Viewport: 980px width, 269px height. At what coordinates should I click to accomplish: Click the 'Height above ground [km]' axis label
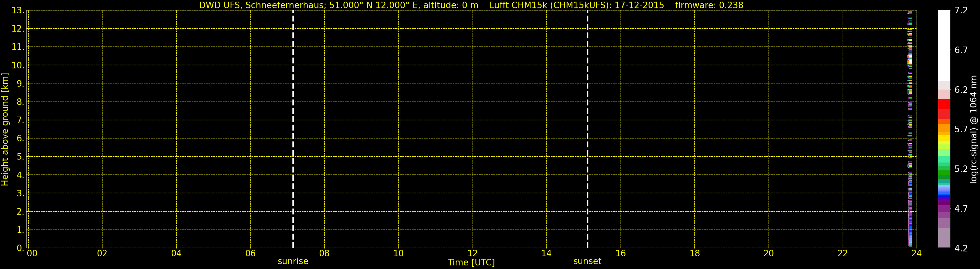pos(5,130)
